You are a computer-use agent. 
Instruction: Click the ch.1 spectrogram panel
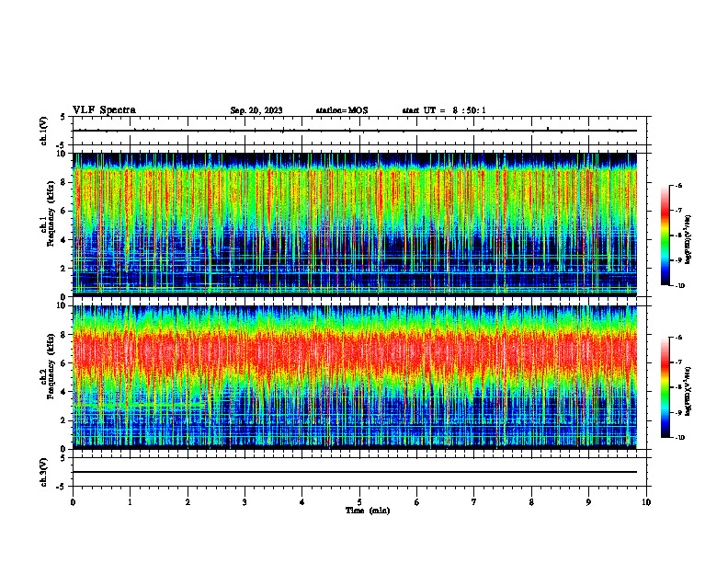click(x=355, y=224)
